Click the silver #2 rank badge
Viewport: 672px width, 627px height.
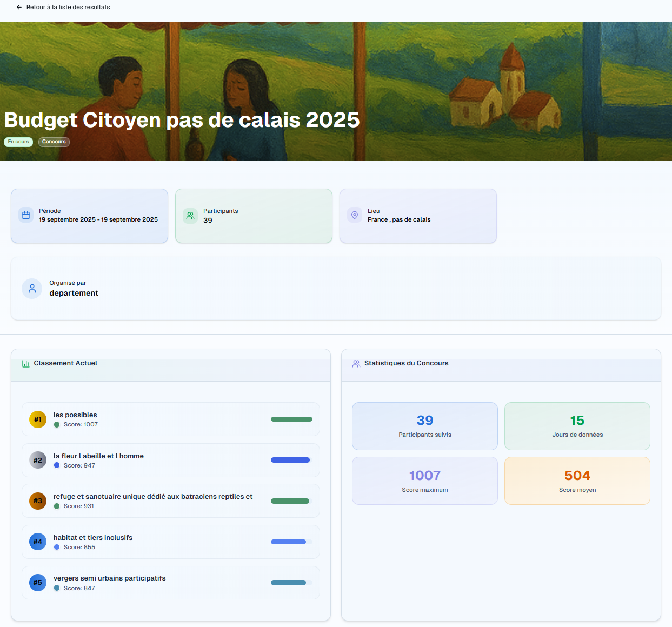click(38, 461)
